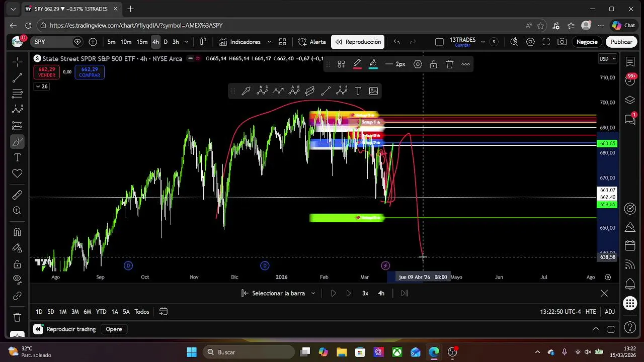The image size is (644, 362).
Task: Open the USD currency dropdown
Action: point(607,59)
